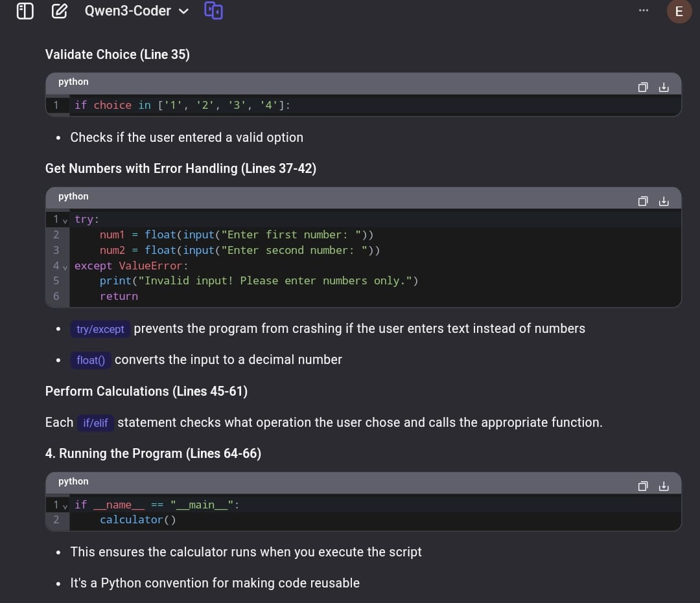Click the 'Validate Choice (Line 35)' heading
Image resolution: width=700 pixels, height=603 pixels.
pyautogui.click(x=117, y=54)
